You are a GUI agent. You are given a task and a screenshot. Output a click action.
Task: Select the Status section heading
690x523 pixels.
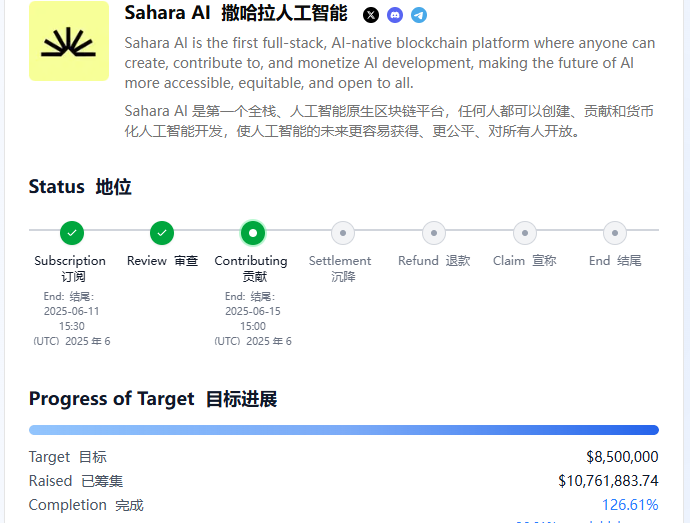(80, 187)
